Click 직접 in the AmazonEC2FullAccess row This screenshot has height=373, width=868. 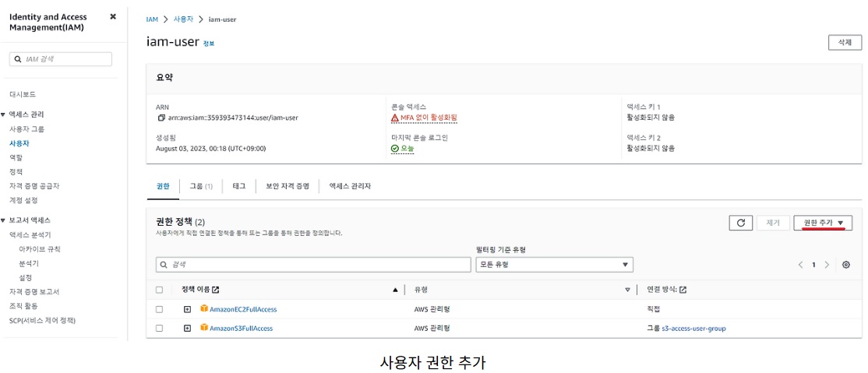[x=653, y=309]
